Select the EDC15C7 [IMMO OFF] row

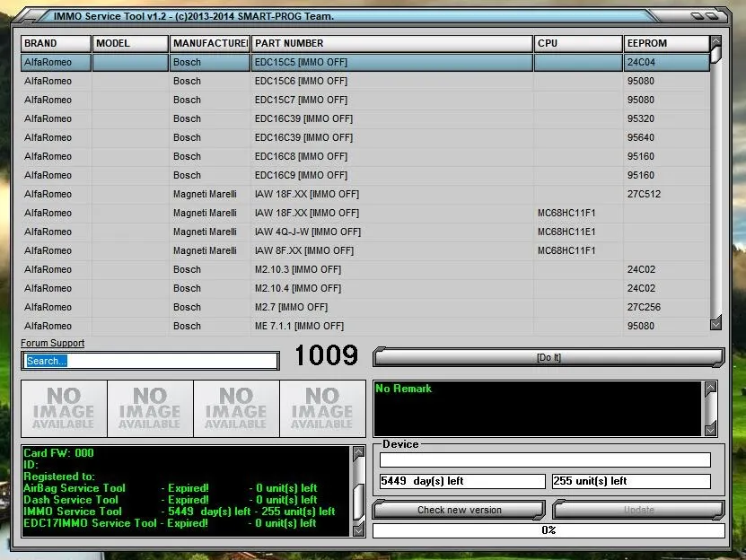(x=364, y=100)
